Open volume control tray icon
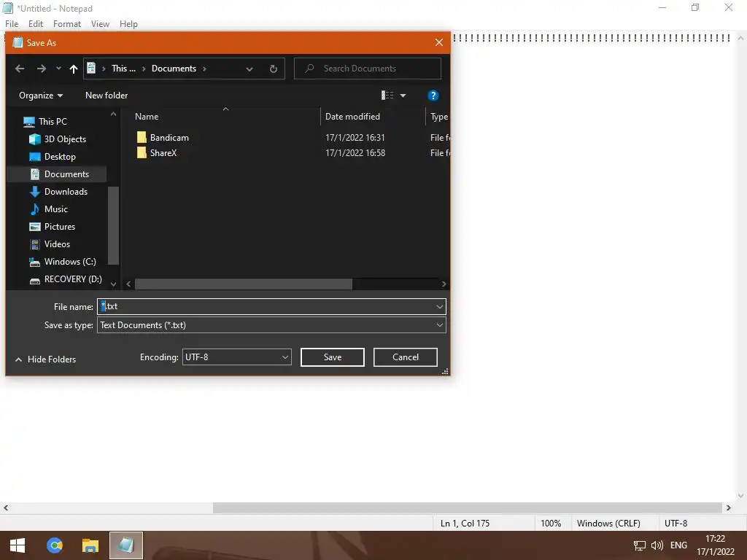This screenshot has width=747, height=560. click(657, 545)
